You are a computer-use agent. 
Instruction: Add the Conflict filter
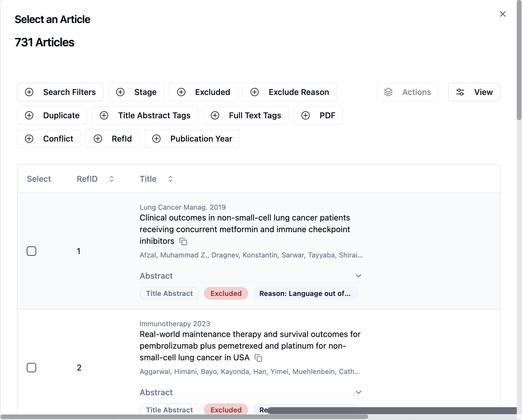coord(49,139)
